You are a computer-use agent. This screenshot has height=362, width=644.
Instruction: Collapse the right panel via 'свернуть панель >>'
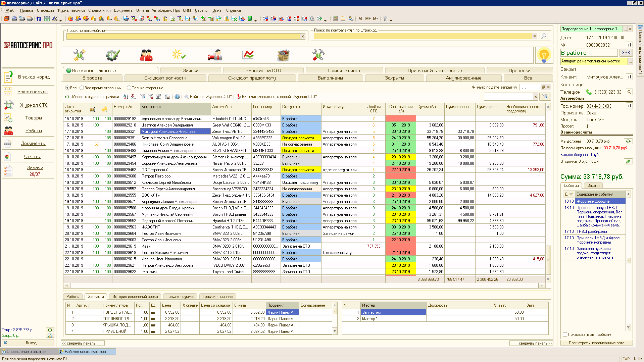coord(535,343)
